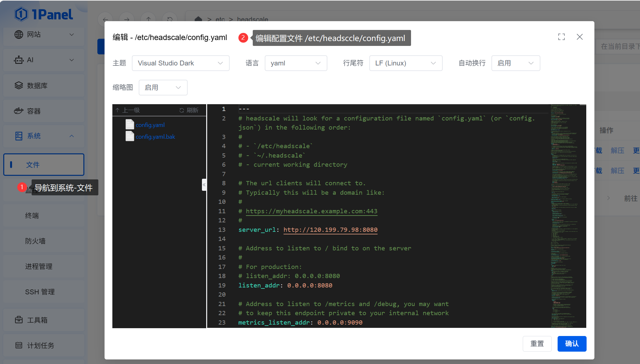Open the 主题 theme dropdown
Image resolution: width=640 pixels, height=364 pixels.
pyautogui.click(x=180, y=63)
